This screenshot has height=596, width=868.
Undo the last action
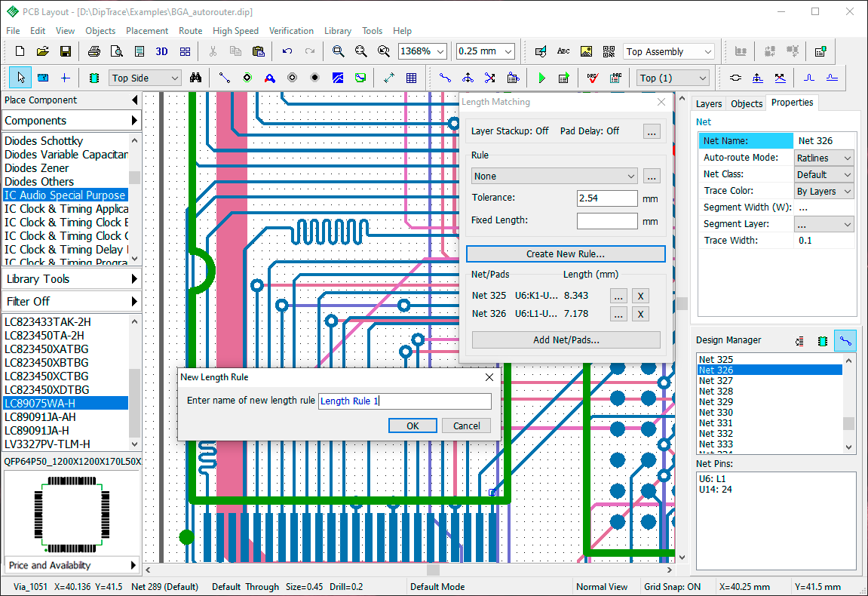287,51
